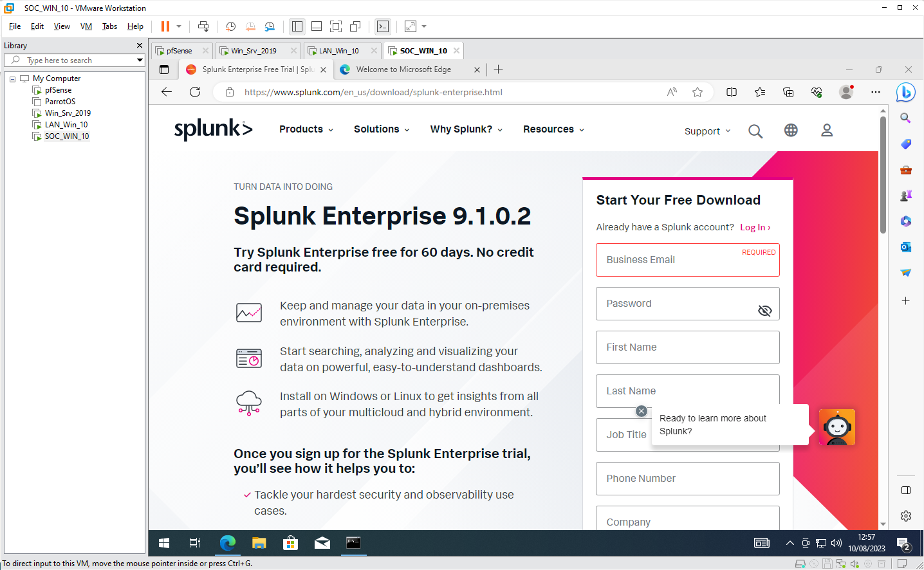The height and width of the screenshot is (570, 924).
Task: Open the Splunk chatbot robot icon
Action: coord(837,427)
